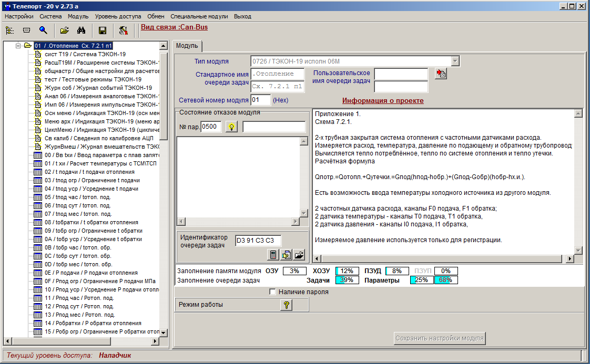
Task: Toggle the Наличие пароля checkbox
Action: click(x=272, y=292)
